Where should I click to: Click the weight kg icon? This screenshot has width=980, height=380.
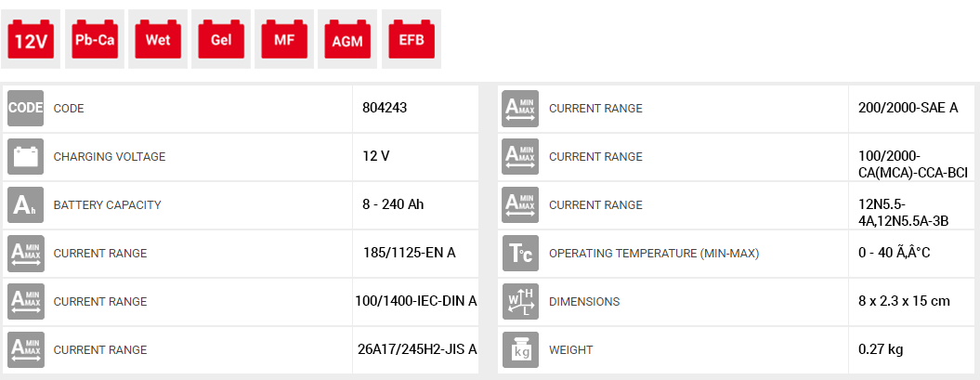coord(520,349)
